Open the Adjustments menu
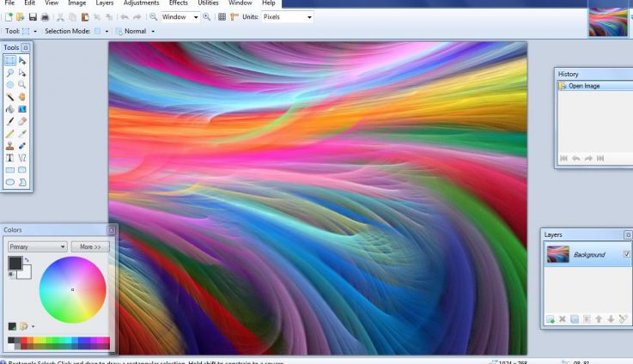This screenshot has height=364, width=633. [x=142, y=3]
